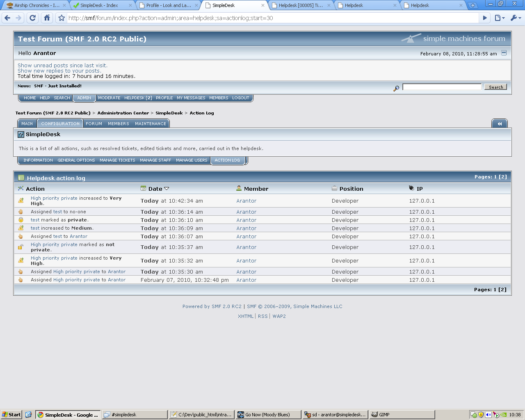Open the XHTML footer link

[246, 316]
